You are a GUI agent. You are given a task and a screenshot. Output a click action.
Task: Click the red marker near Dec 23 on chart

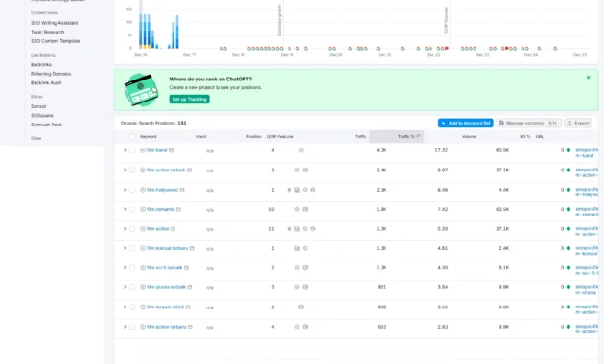point(506,49)
